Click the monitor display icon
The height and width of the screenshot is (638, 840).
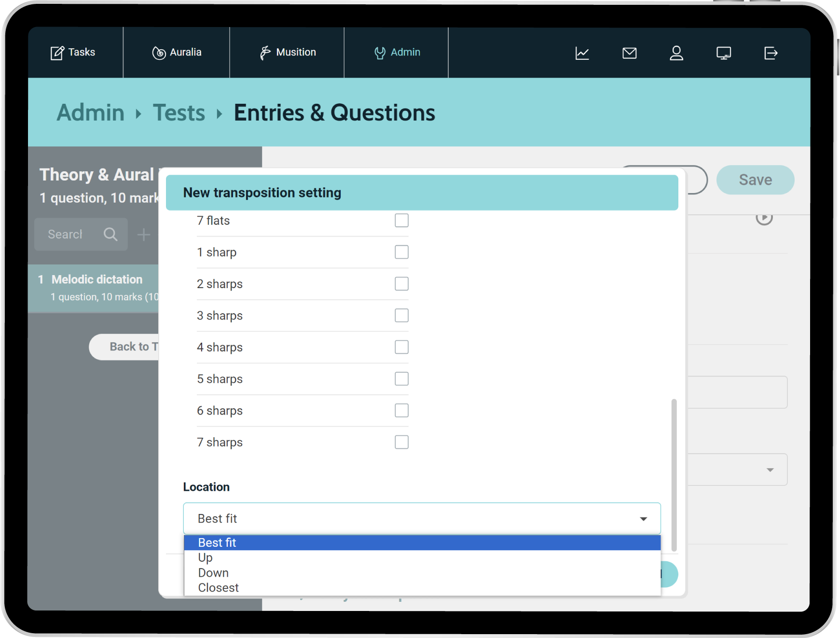click(x=723, y=53)
